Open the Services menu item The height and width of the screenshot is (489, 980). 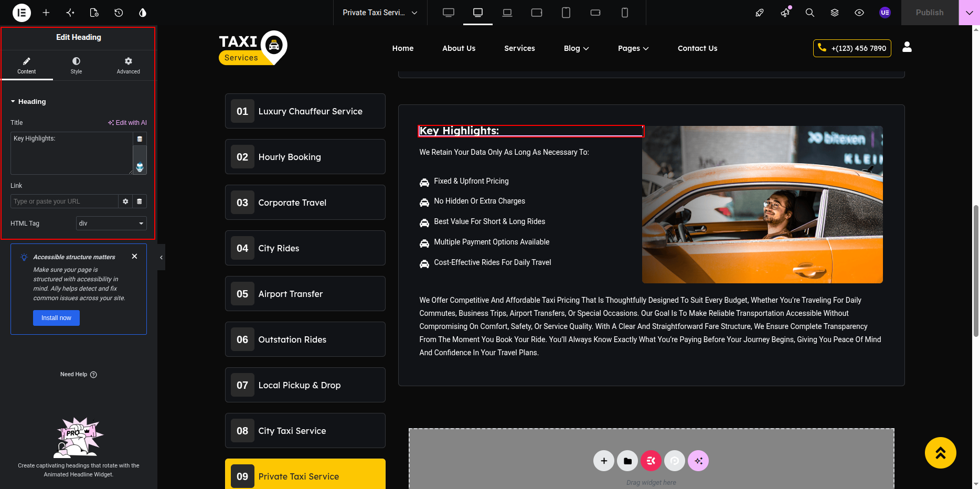(519, 48)
